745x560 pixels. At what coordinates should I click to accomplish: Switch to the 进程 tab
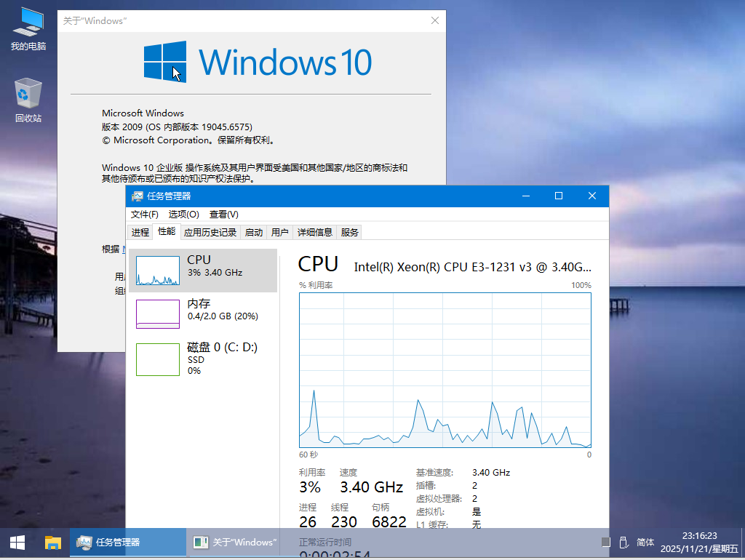[x=140, y=233]
